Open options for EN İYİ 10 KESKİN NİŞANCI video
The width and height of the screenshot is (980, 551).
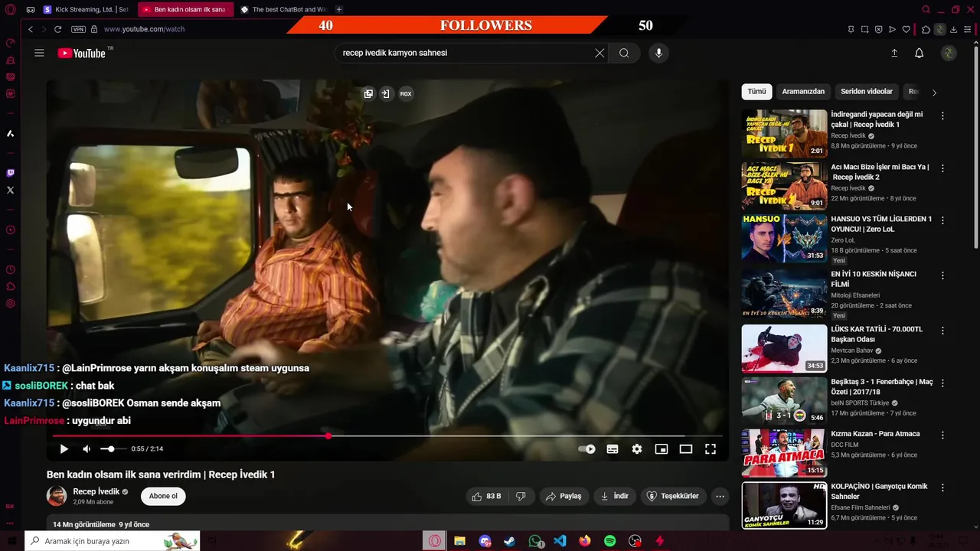click(x=942, y=275)
